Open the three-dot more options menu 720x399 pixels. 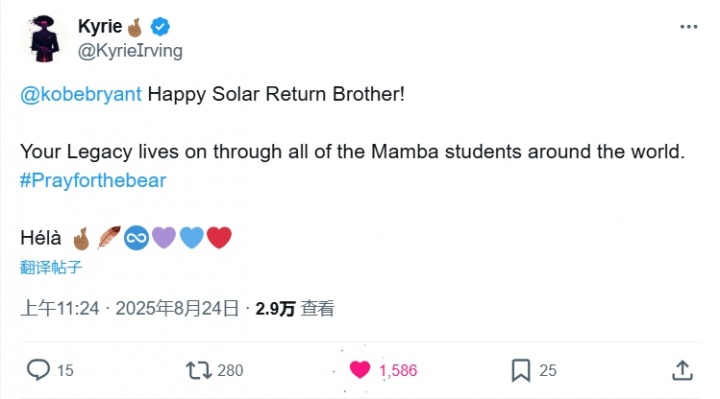pyautogui.click(x=689, y=27)
